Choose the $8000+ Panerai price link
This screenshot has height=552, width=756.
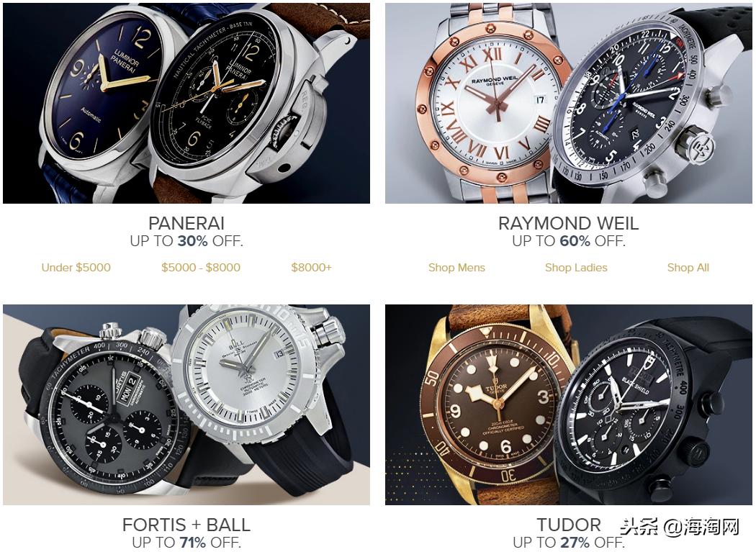pyautogui.click(x=312, y=268)
